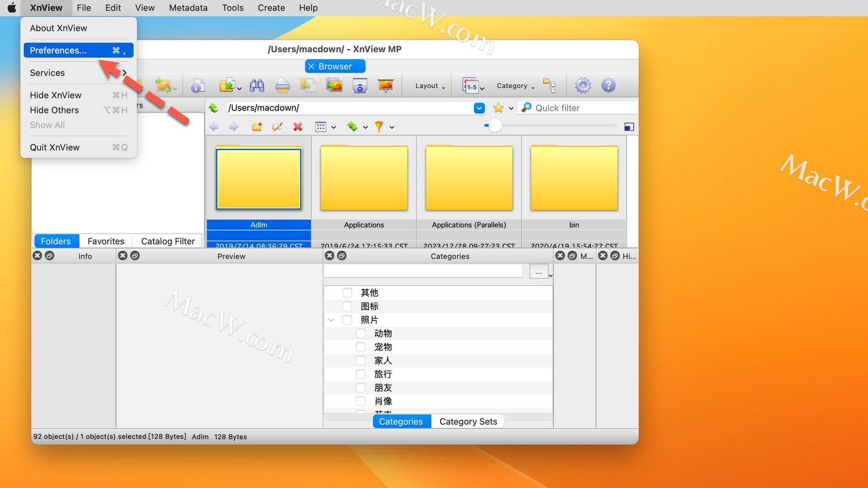
Task: Open the Tools menu in menu bar
Action: click(232, 8)
